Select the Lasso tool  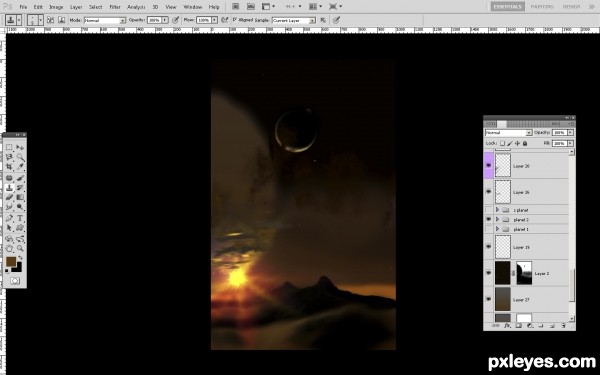[x=9, y=157]
